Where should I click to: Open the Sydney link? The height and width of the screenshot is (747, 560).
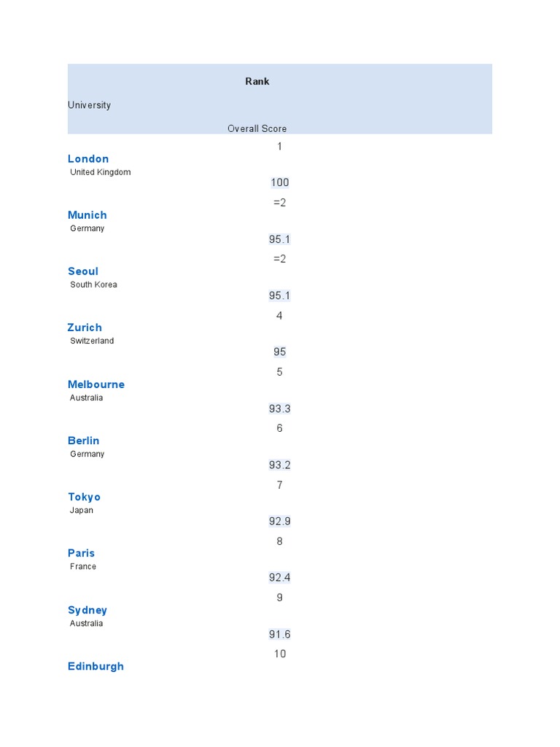coord(87,610)
